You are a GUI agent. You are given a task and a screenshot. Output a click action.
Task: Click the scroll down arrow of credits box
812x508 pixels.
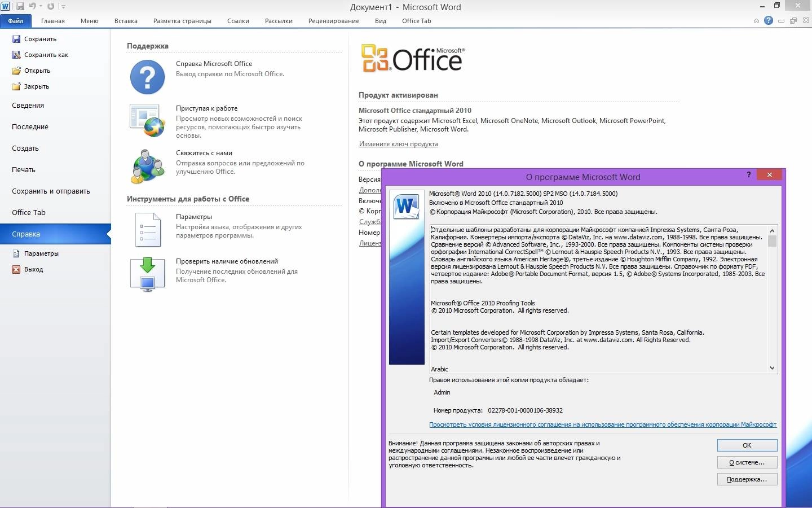click(772, 368)
